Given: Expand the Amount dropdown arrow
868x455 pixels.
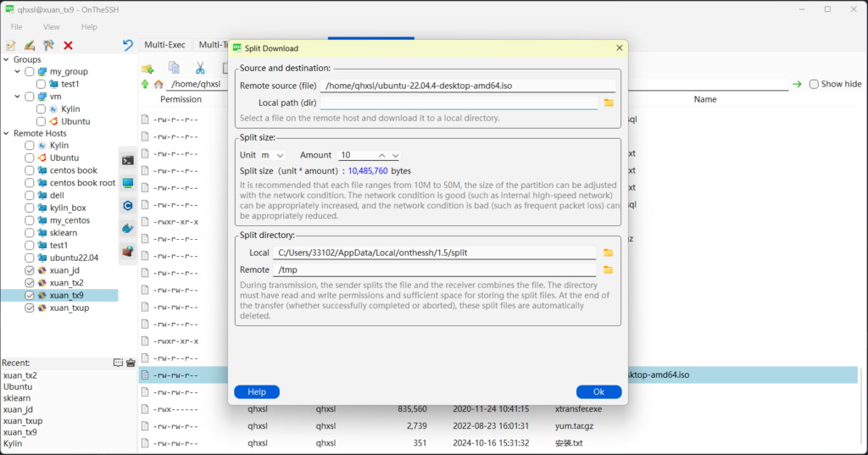Looking at the screenshot, I should click(395, 155).
